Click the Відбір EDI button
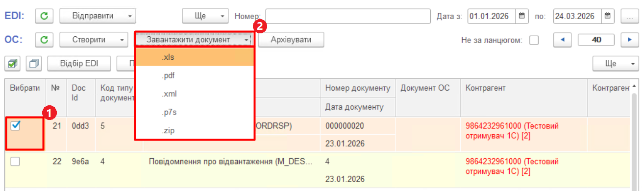The image size is (644, 191). pos(78,64)
